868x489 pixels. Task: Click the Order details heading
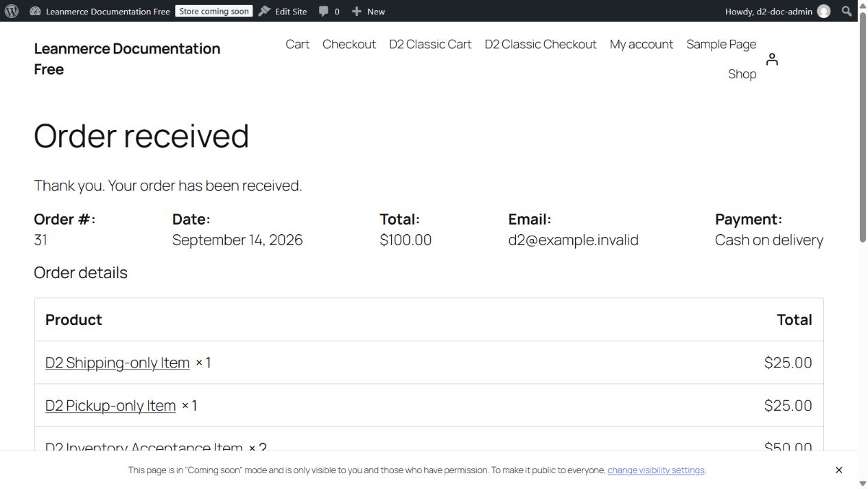[x=80, y=273]
